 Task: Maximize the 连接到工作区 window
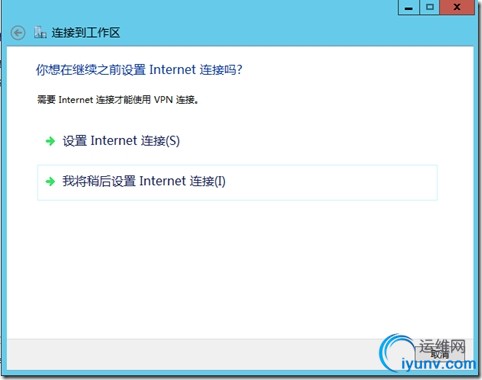[430, 7]
